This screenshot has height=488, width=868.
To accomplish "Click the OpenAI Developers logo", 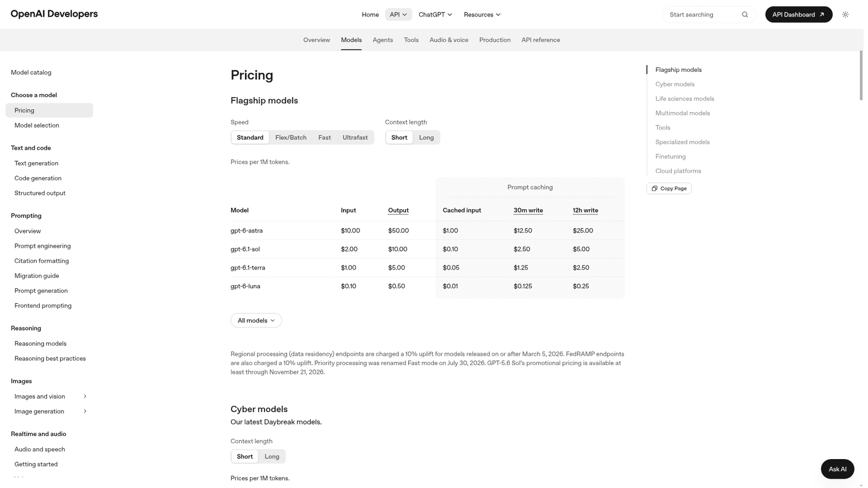I will coord(54,14).
